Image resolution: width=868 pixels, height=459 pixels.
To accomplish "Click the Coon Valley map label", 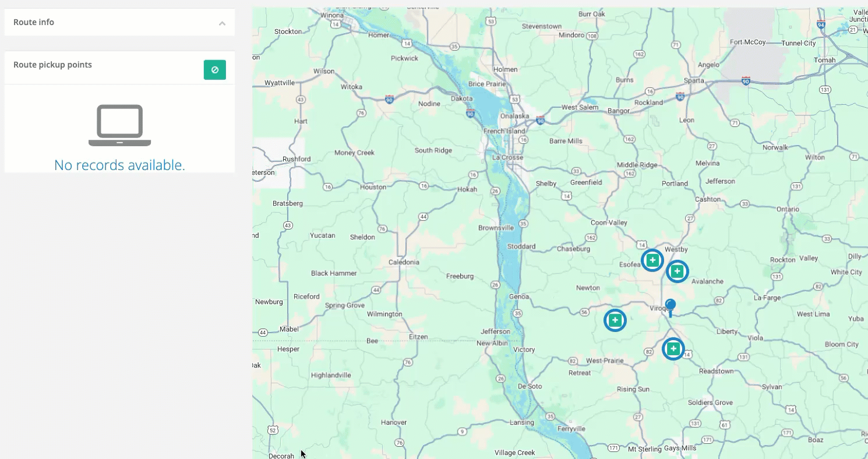I will tap(609, 223).
